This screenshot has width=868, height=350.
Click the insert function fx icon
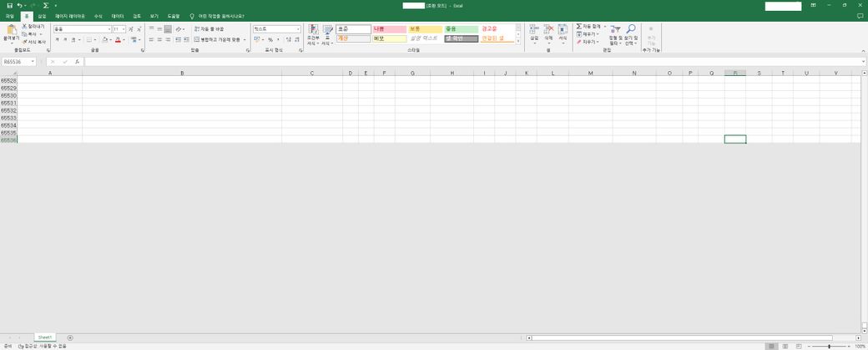(77, 62)
